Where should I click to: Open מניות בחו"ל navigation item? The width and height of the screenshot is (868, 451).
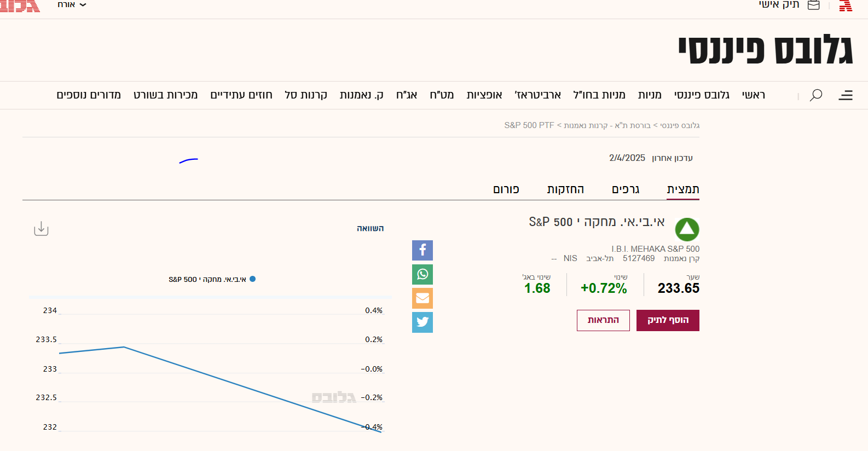tap(599, 95)
